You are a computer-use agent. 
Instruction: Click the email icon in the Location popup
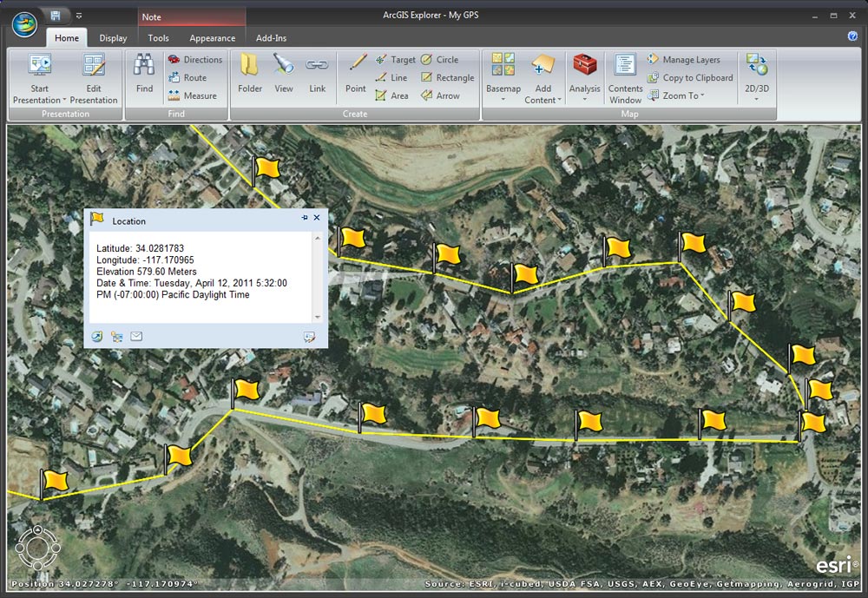coord(135,336)
